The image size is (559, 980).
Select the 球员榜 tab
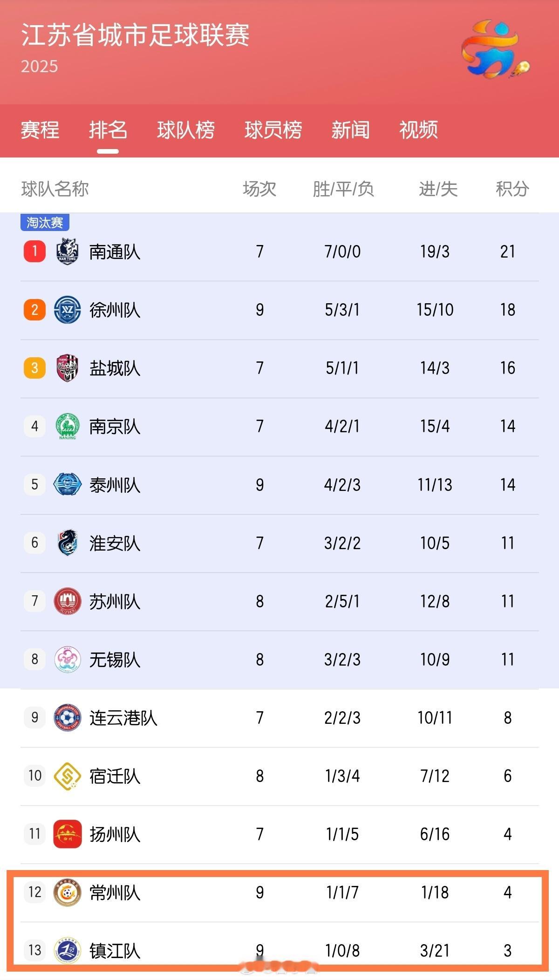pos(273,130)
